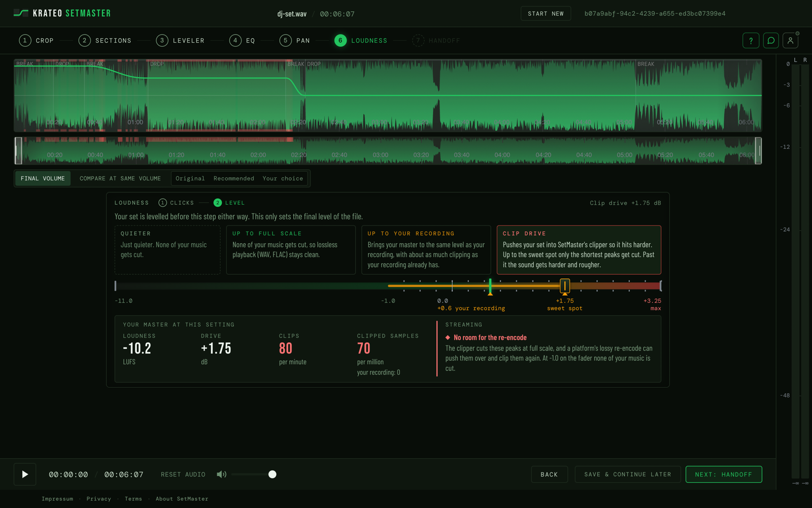Go to step 2 Sections
Image resolution: width=812 pixels, height=508 pixels.
point(105,41)
